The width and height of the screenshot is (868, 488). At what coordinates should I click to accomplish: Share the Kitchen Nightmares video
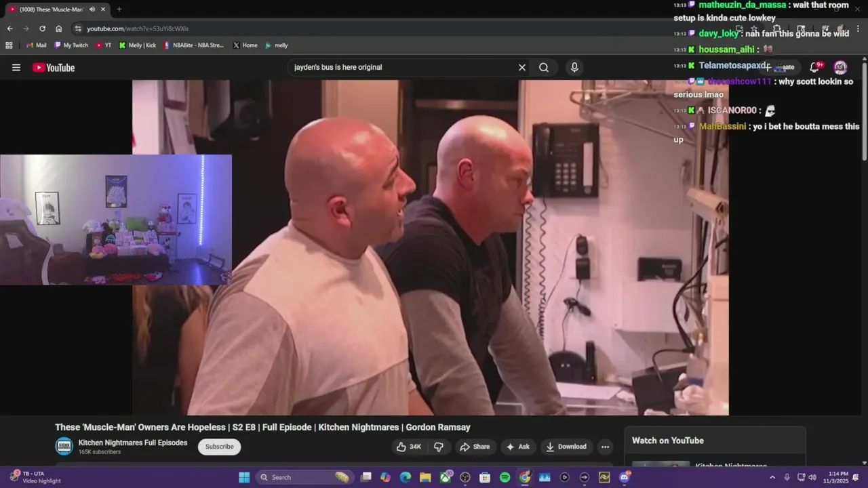click(475, 447)
